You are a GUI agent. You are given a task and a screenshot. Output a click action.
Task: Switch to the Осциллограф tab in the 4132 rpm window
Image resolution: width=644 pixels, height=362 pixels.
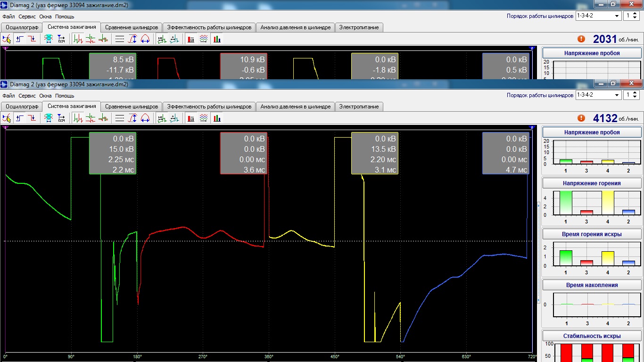pos(22,107)
